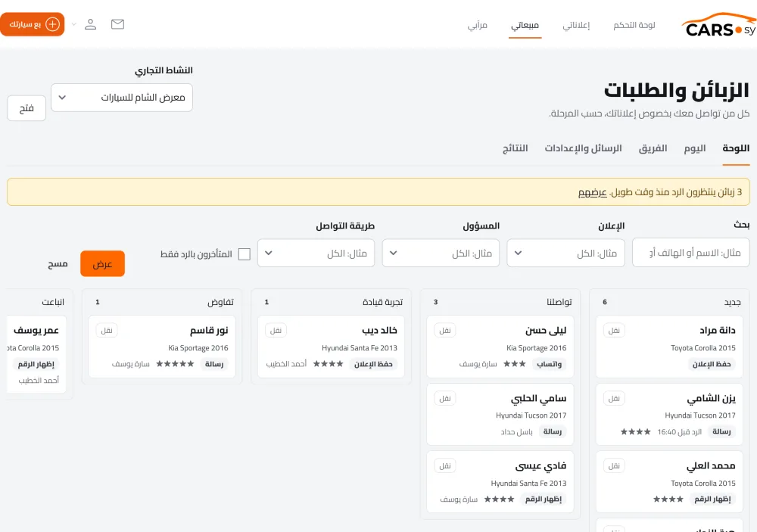Screen dimensions: 757x532
Task: Click the عرضهم link in the warning banner
Action: tap(593, 192)
